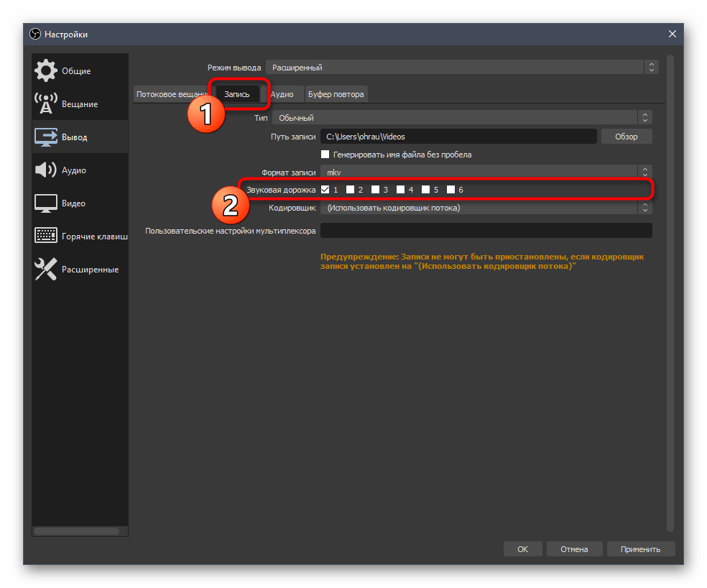Expand the Кодировщик encoder dropdown
The image size is (707, 588).
pos(486,208)
